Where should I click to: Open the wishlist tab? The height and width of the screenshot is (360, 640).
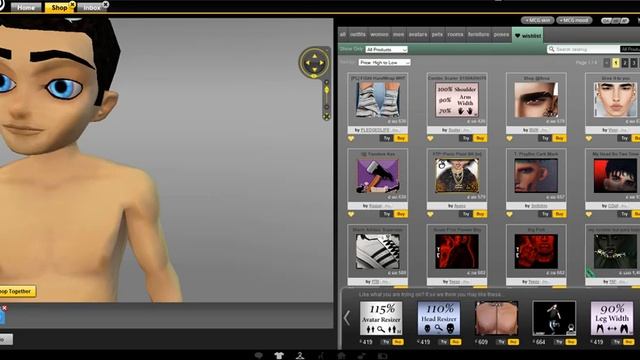pyautogui.click(x=528, y=36)
